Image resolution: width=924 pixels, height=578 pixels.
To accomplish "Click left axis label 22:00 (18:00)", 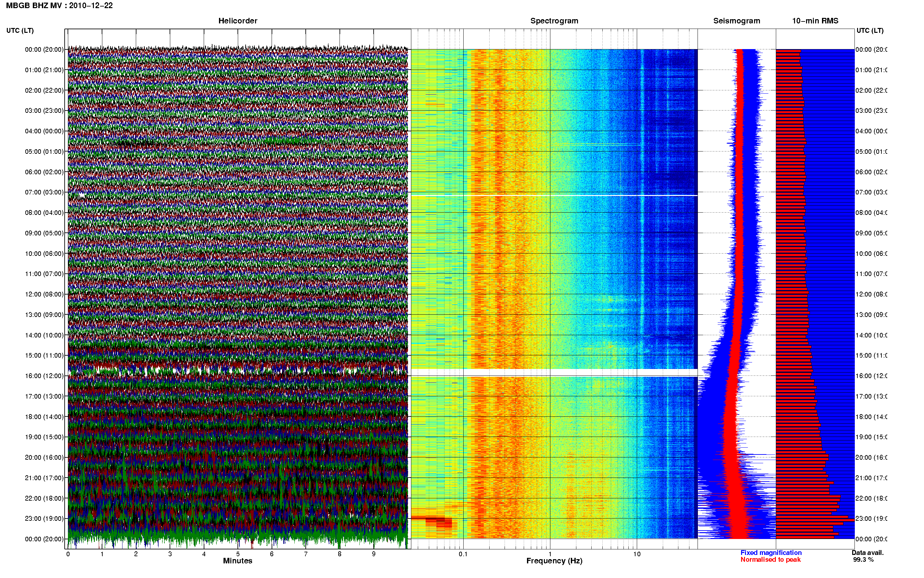I will tap(44, 498).
